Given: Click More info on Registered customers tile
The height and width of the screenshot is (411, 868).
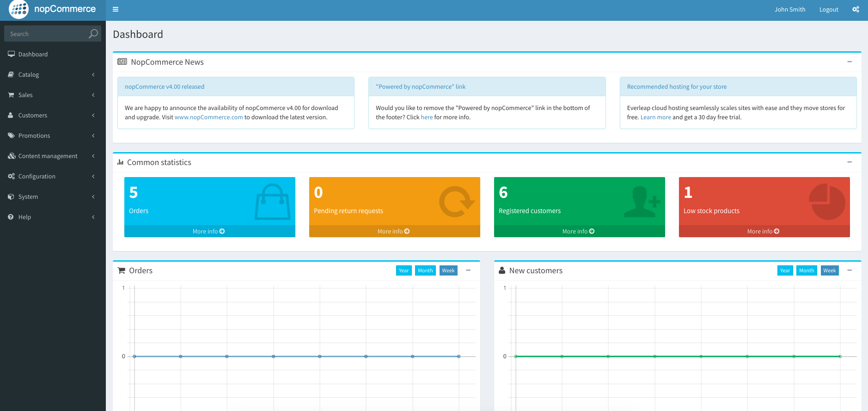Looking at the screenshot, I should click(x=579, y=231).
